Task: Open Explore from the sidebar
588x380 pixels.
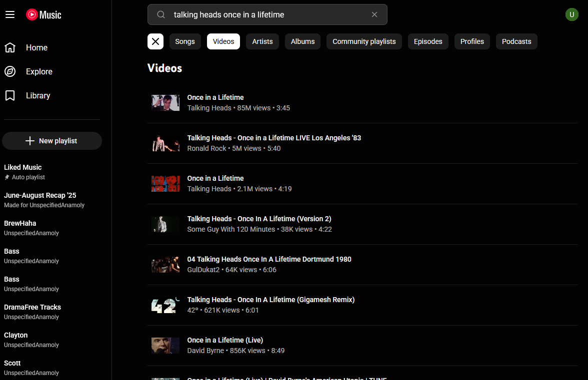Action: click(10, 71)
